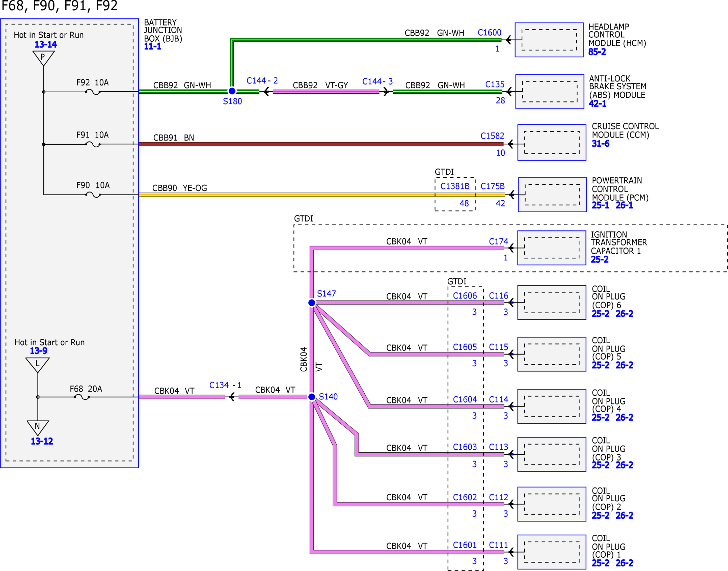Viewport: 728px width, 571px height.
Task: Click the F90 10A fuse symbol
Action: pyautogui.click(x=93, y=195)
